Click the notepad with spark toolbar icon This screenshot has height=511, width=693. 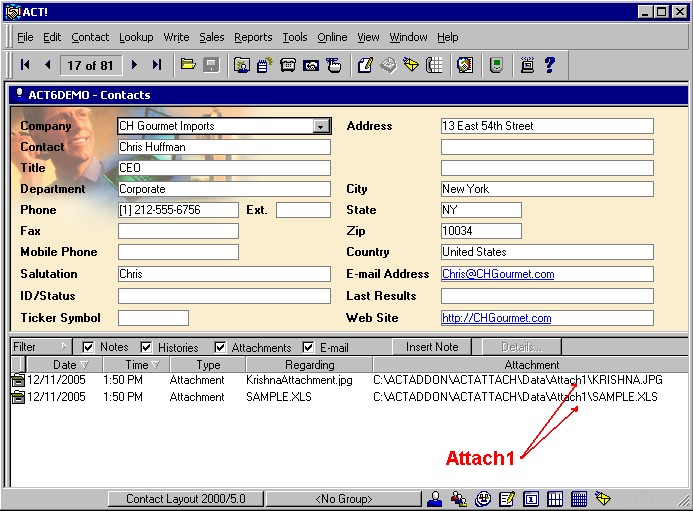[265, 65]
